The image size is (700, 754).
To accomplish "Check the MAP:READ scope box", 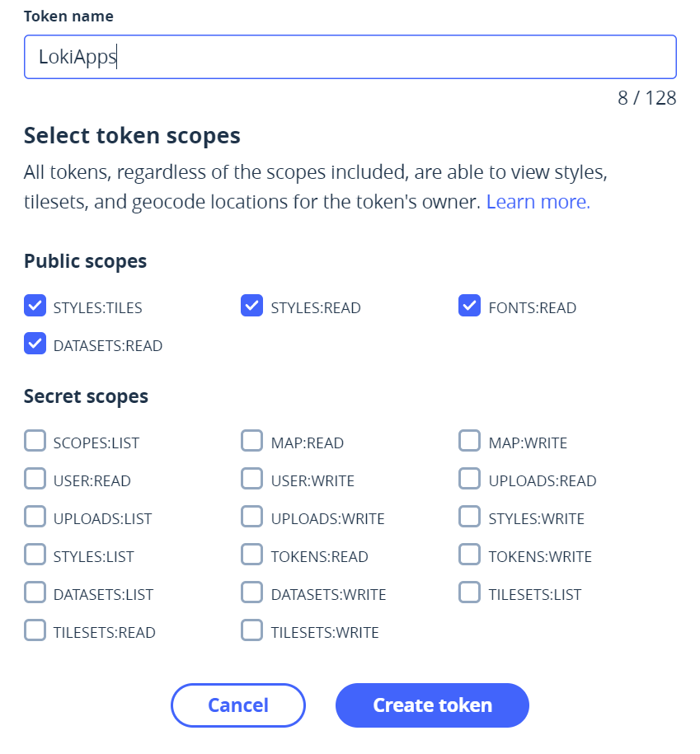I will pyautogui.click(x=252, y=442).
